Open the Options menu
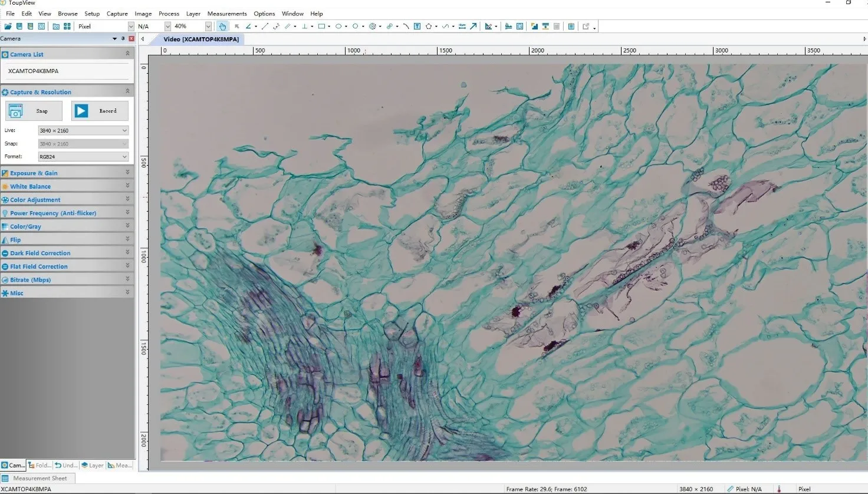Image resolution: width=868 pixels, height=494 pixels. 264,14
